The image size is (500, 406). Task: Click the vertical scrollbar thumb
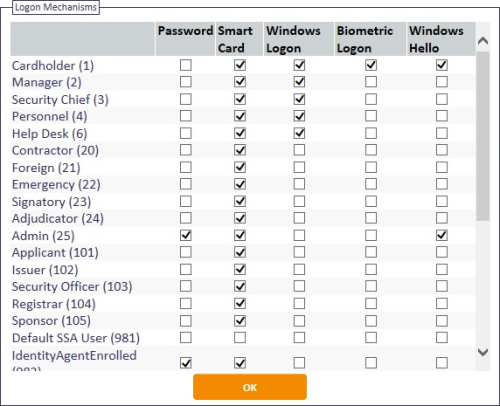[483, 136]
